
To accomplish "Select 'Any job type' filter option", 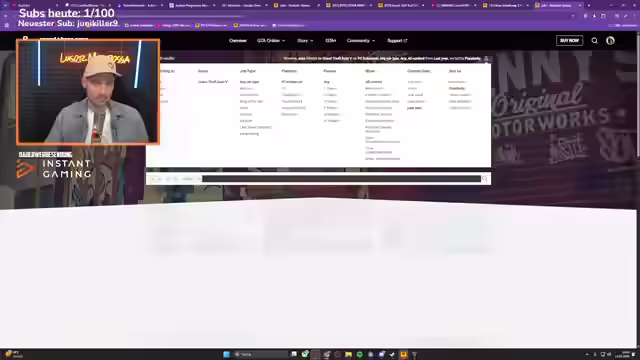I will pos(249,82).
